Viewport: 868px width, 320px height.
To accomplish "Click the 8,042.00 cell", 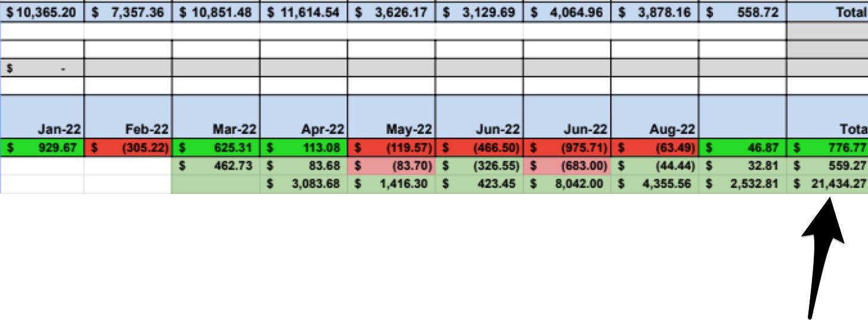I will [x=568, y=184].
